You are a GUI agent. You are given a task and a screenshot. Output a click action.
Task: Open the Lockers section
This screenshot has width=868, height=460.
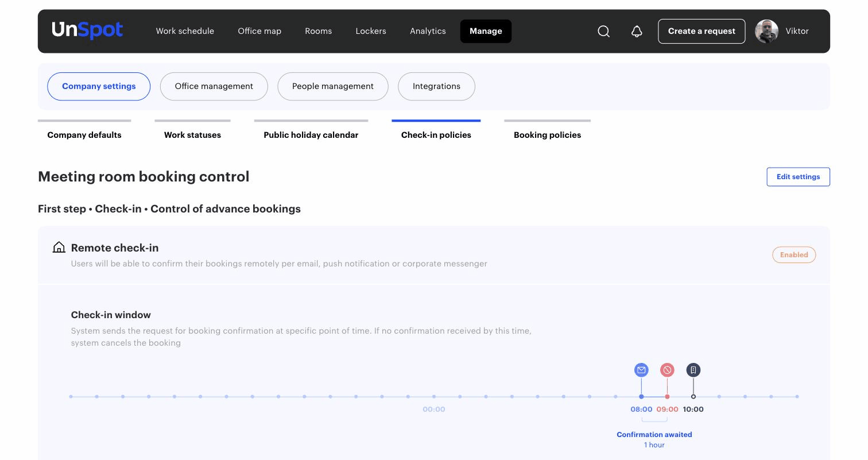tap(371, 31)
